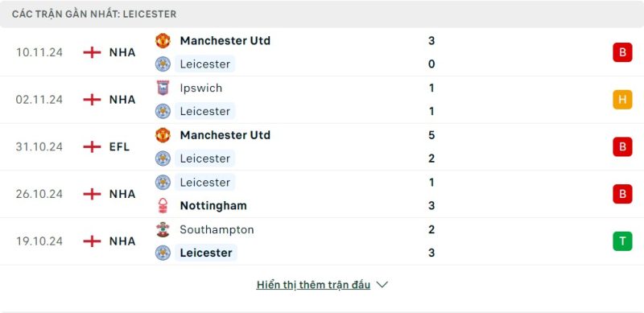Image resolution: width=644 pixels, height=313 pixels.
Task: Open Manchester Utd team in EFL match
Action: [x=225, y=135]
